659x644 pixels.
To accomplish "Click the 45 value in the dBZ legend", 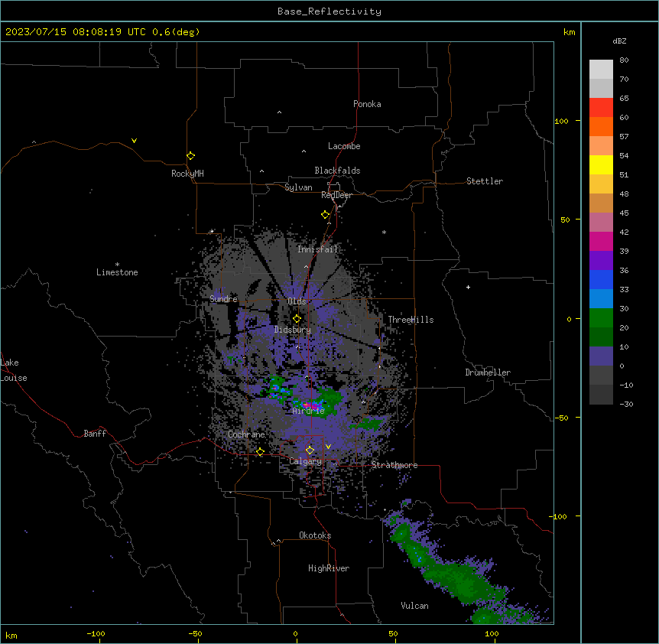I will click(624, 213).
